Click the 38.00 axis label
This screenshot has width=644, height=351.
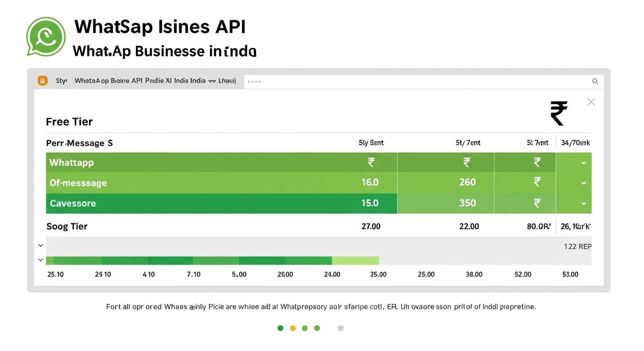click(x=474, y=274)
